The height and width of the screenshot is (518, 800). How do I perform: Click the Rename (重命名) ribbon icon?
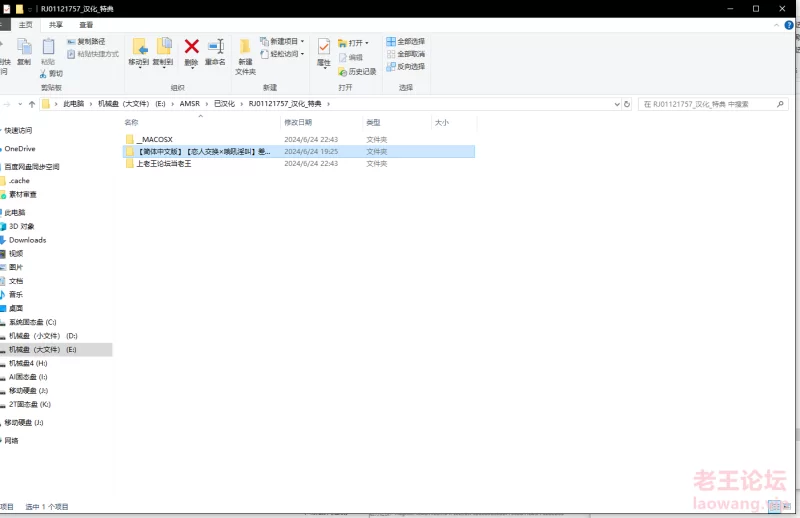(215, 49)
